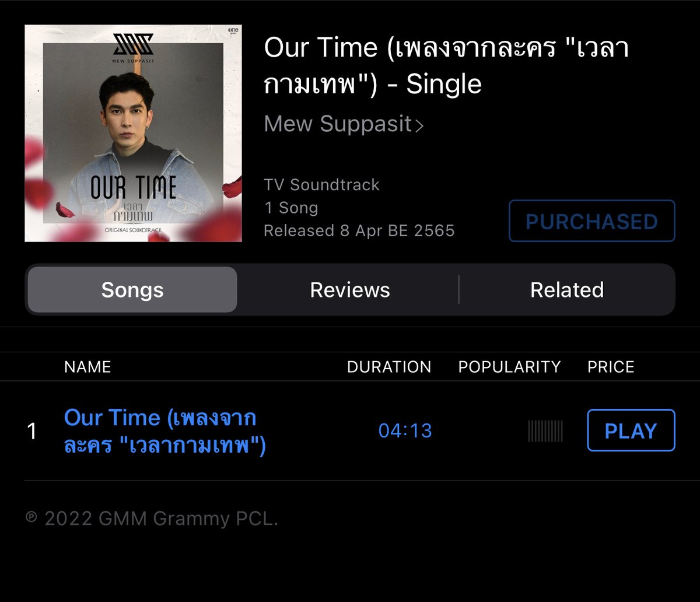This screenshot has width=700, height=602.
Task: Switch to the Reviews tab
Action: (x=350, y=290)
